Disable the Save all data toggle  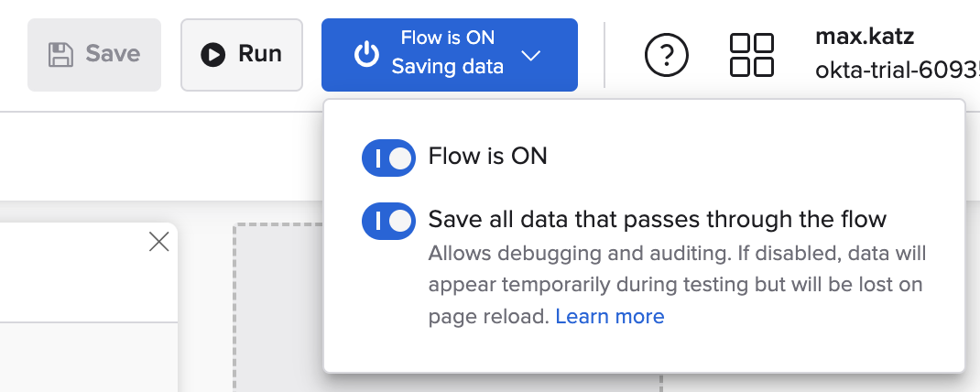(388, 221)
